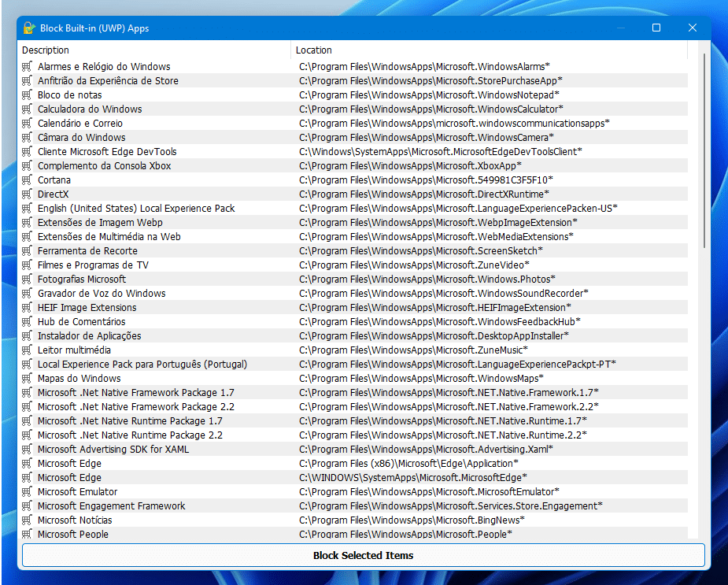Image resolution: width=728 pixels, height=585 pixels.
Task: Click the store icon beside Microsoft Engagement Framework
Action: tap(27, 506)
